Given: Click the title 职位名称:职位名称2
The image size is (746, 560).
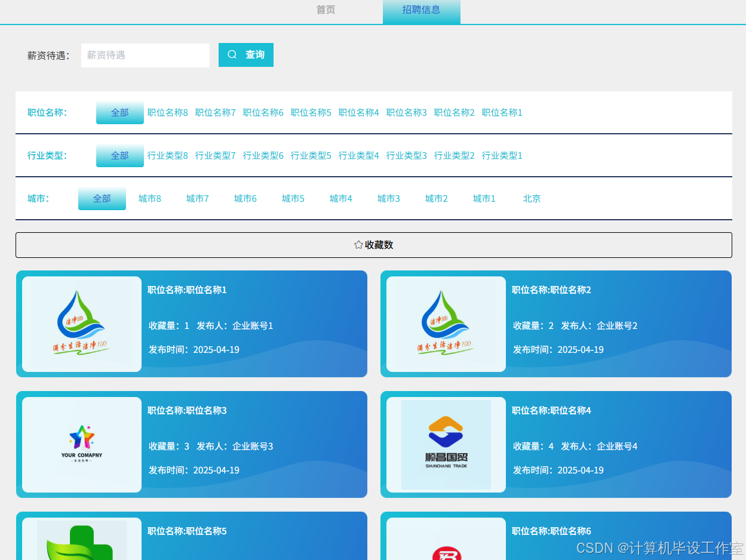Looking at the screenshot, I should (551, 290).
